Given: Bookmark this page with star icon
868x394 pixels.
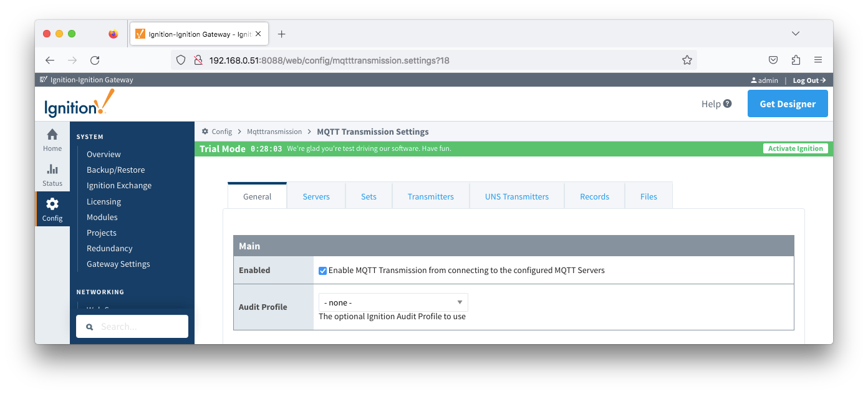Looking at the screenshot, I should 687,60.
